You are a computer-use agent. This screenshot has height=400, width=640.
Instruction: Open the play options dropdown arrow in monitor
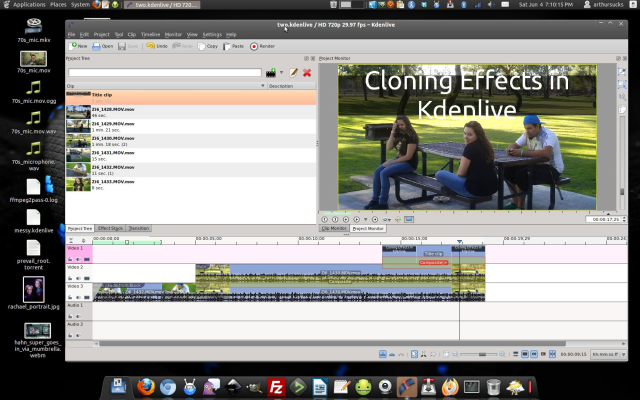(x=365, y=220)
